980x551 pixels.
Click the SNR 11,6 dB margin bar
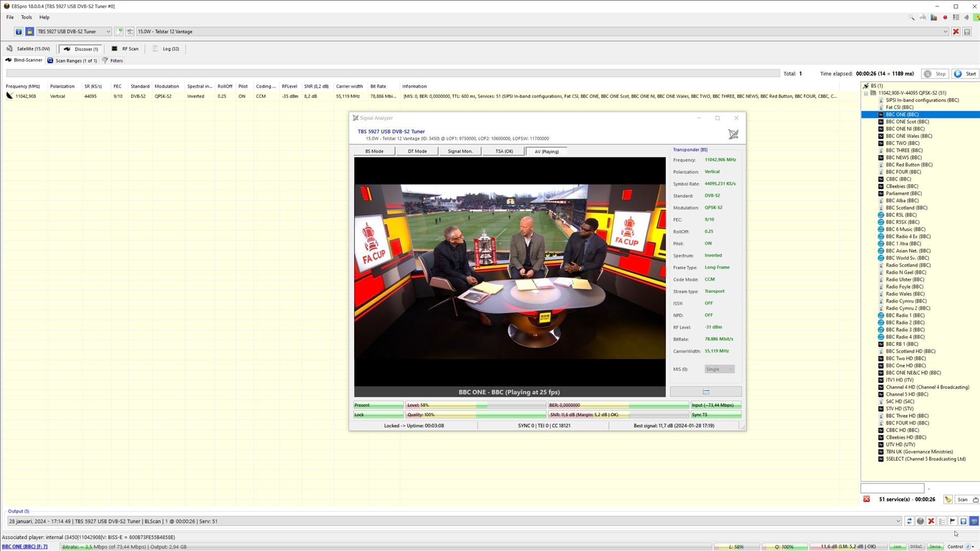pyautogui.click(x=619, y=415)
